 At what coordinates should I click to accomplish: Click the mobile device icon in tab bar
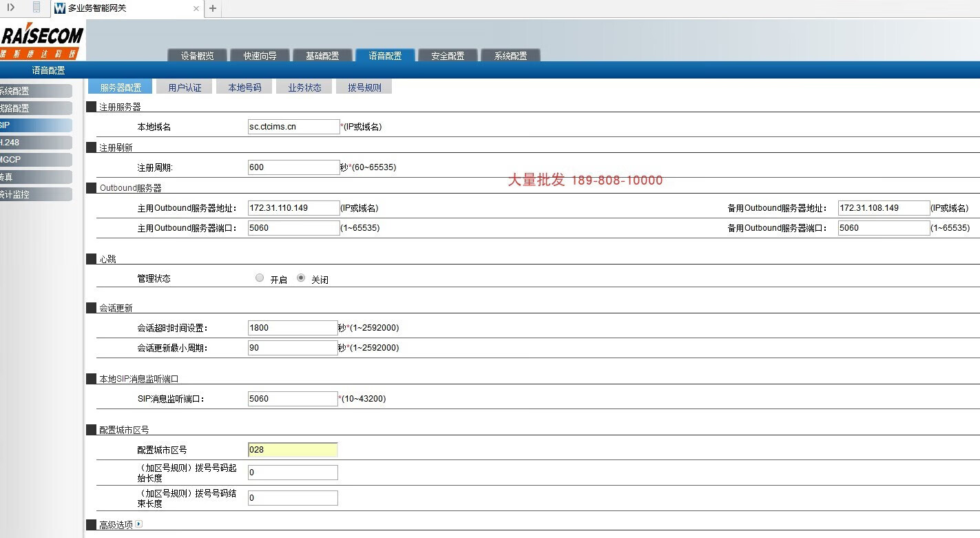tap(37, 8)
